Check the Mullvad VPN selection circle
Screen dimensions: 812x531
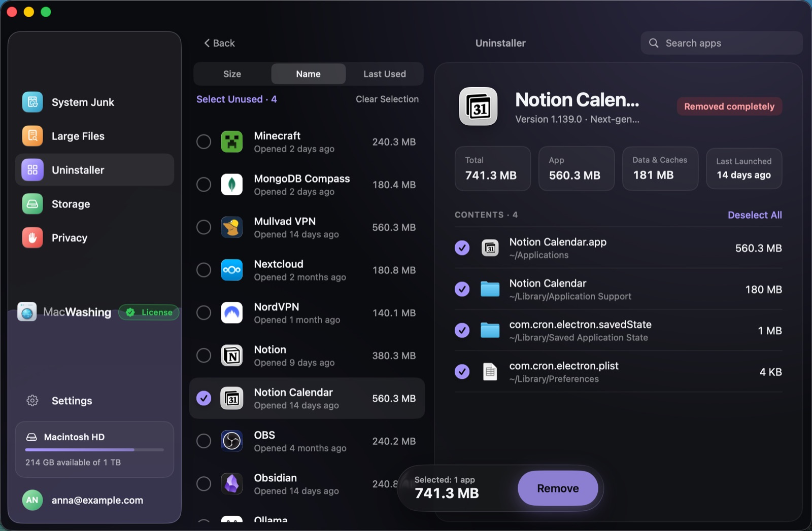tap(204, 227)
